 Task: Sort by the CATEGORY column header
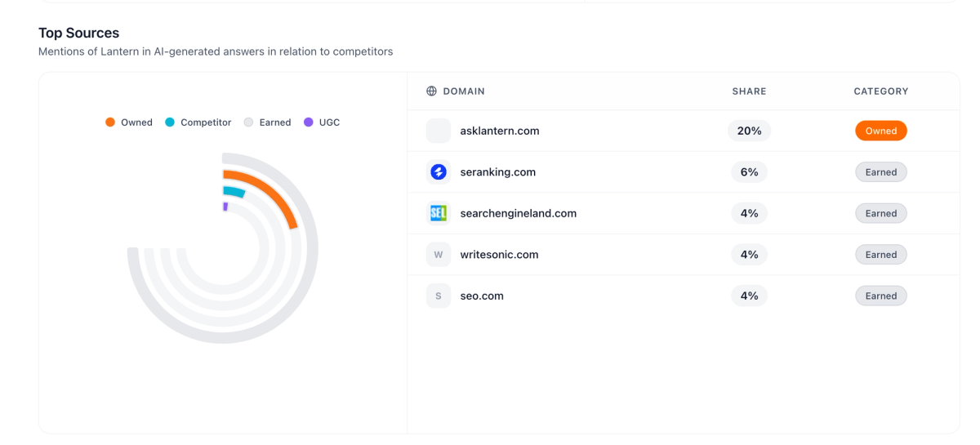[x=881, y=91]
